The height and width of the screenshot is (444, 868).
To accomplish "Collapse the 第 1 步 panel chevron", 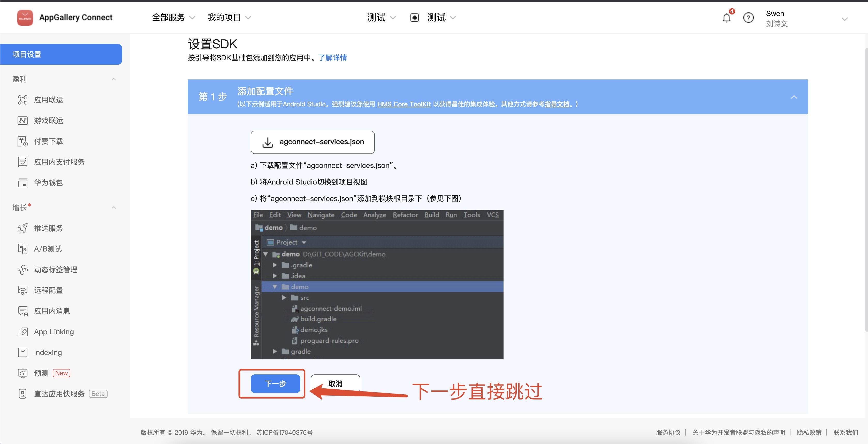I will tap(794, 97).
